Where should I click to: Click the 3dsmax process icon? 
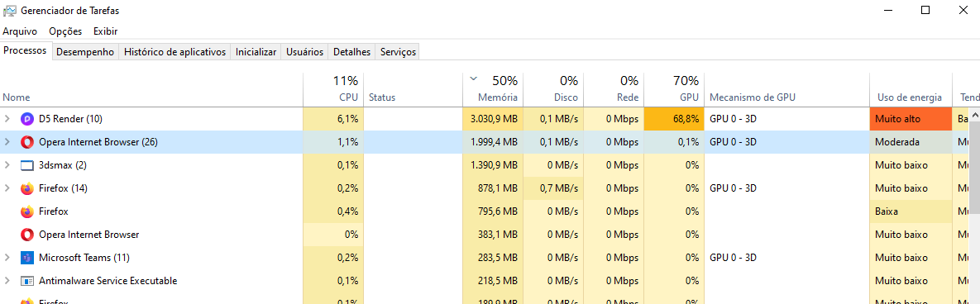26,165
